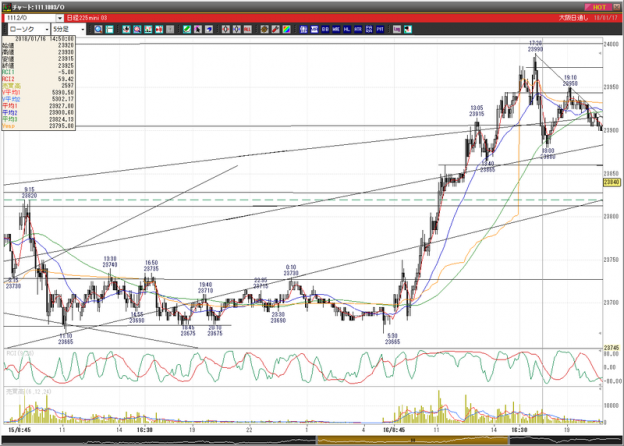624x446 pixels.
Task: Click the red arrow scroll icon
Action: pyautogui.click(x=159, y=29)
